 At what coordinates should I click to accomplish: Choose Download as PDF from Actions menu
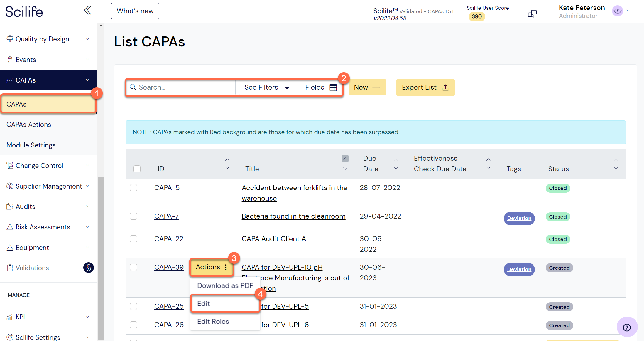pos(225,285)
